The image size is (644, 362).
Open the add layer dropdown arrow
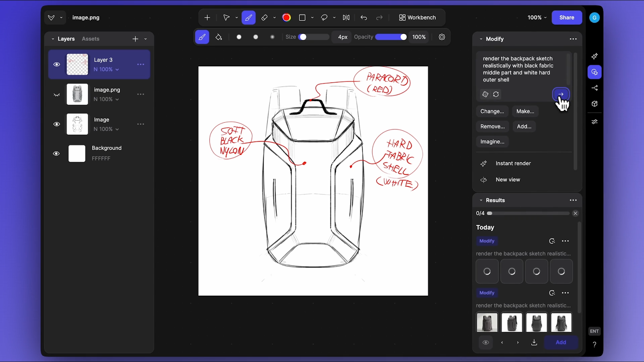(x=145, y=39)
